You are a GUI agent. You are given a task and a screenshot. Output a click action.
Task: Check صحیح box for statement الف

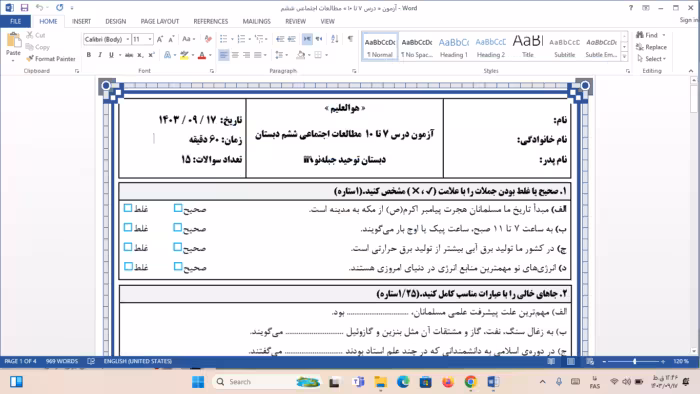pos(178,208)
